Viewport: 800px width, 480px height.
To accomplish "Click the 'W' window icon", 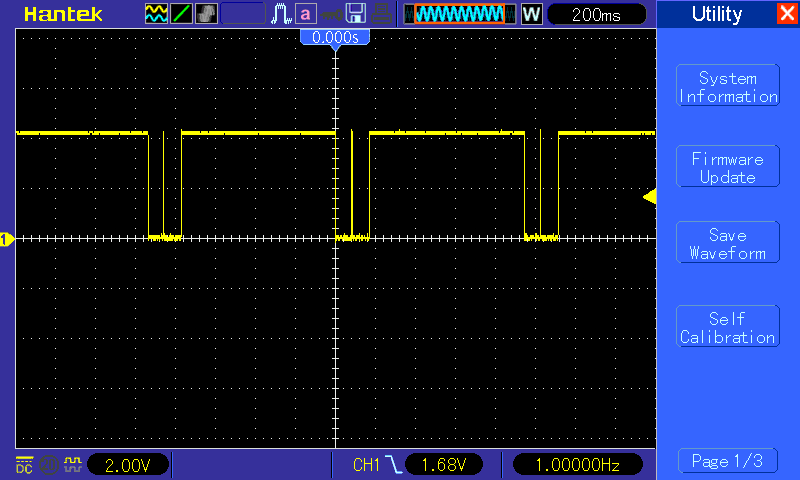I will pyautogui.click(x=531, y=14).
